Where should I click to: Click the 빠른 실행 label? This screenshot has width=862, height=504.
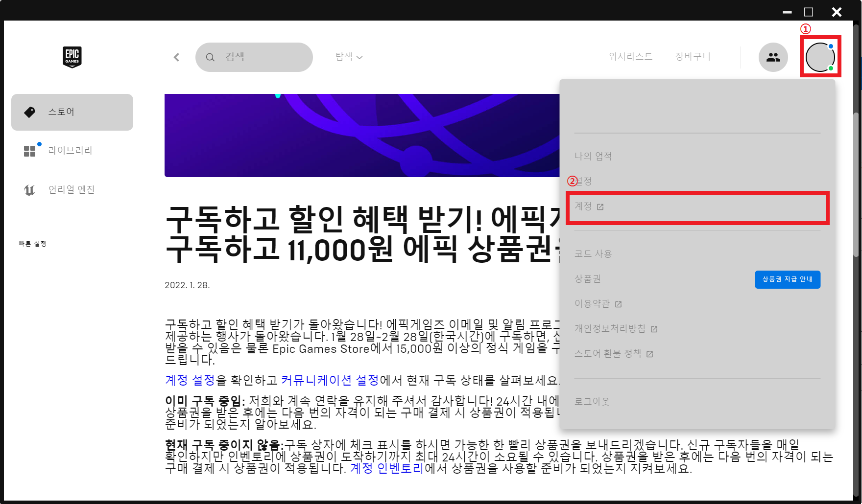(x=32, y=244)
